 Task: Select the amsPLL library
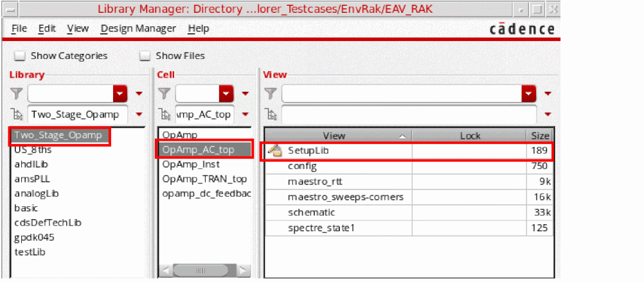point(32,179)
